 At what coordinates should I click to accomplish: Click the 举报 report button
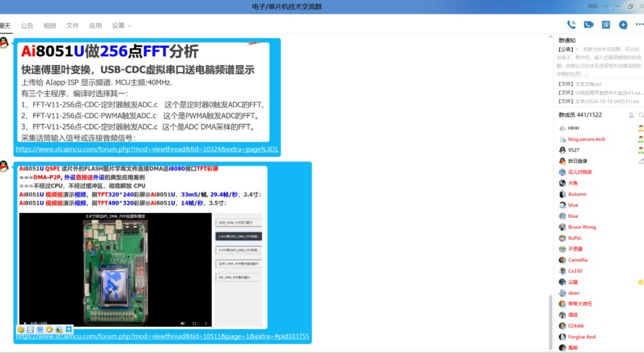pos(593,6)
